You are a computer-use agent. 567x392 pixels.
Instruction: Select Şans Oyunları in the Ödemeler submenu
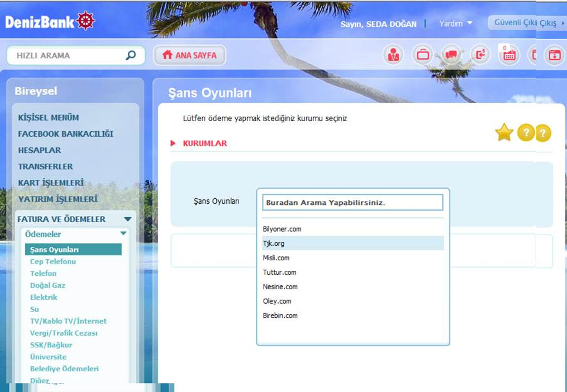73,250
